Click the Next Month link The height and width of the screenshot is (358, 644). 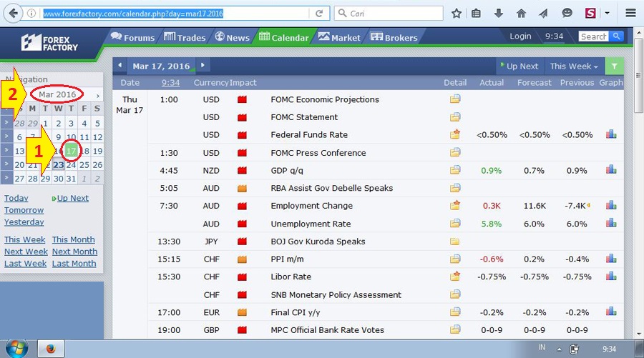[x=74, y=252]
